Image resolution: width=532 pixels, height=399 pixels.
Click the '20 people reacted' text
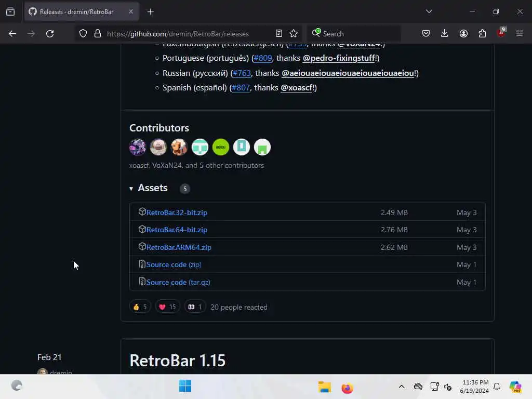pyautogui.click(x=239, y=307)
